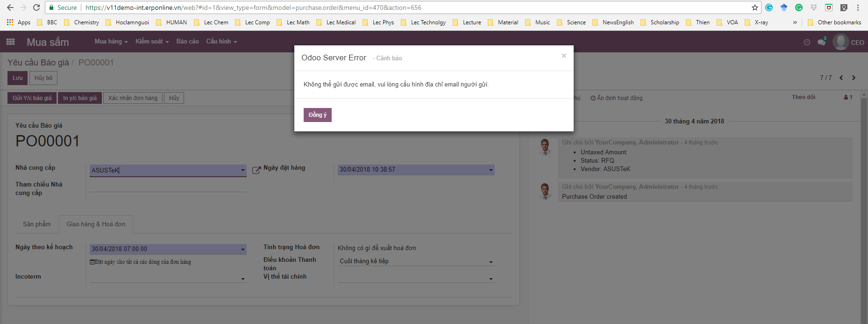Open Other bookmarks folder
Screen dimensions: 868x324
coord(835,22)
